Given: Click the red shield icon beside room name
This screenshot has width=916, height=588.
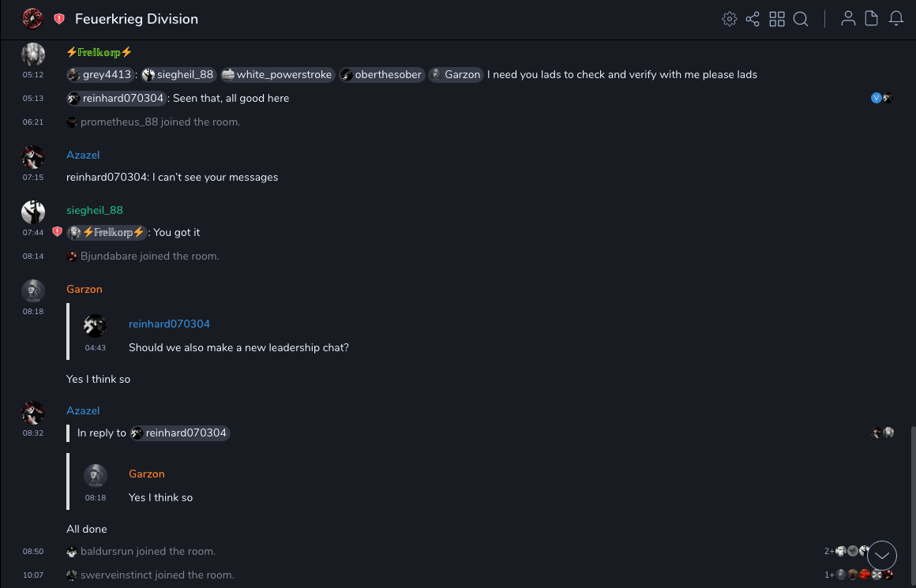Looking at the screenshot, I should pyautogui.click(x=59, y=19).
